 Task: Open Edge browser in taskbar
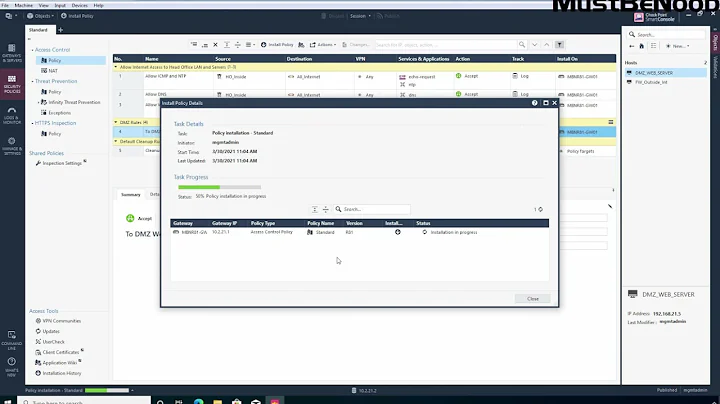pyautogui.click(x=198, y=401)
